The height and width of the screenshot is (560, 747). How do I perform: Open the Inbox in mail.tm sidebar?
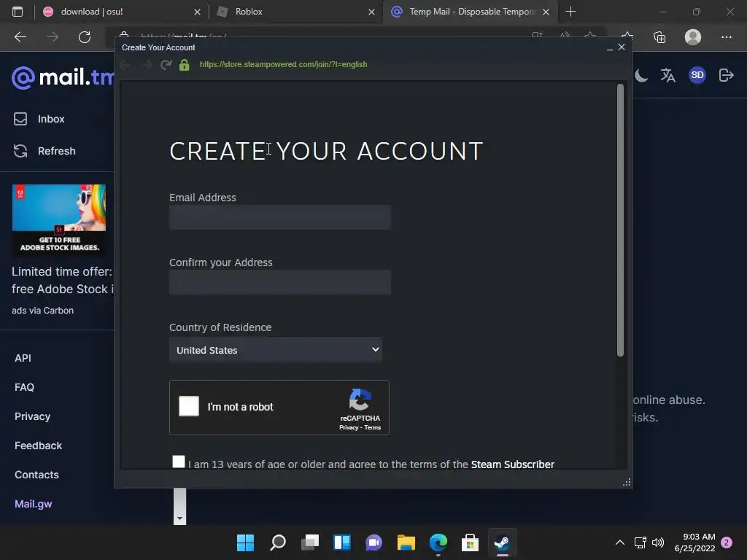click(x=39, y=119)
